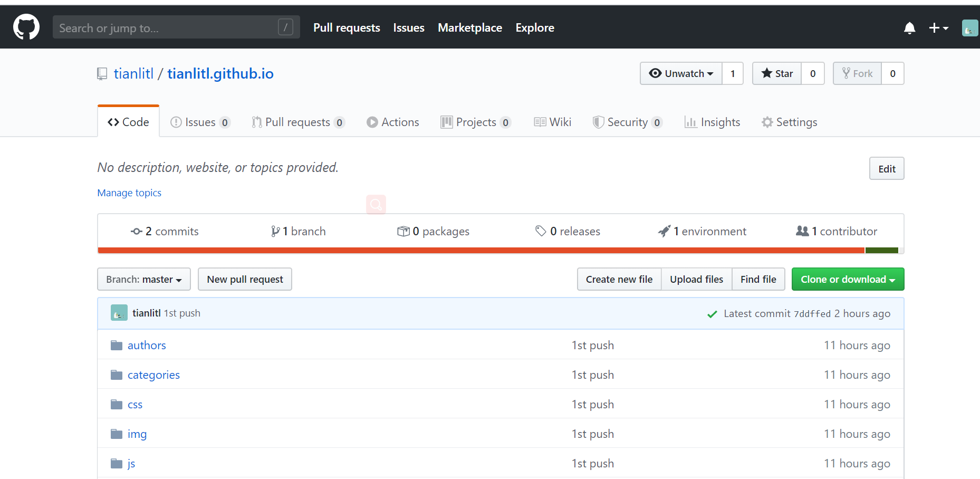Open the user avatar menu
Screen dimensions: 980x479
point(970,28)
